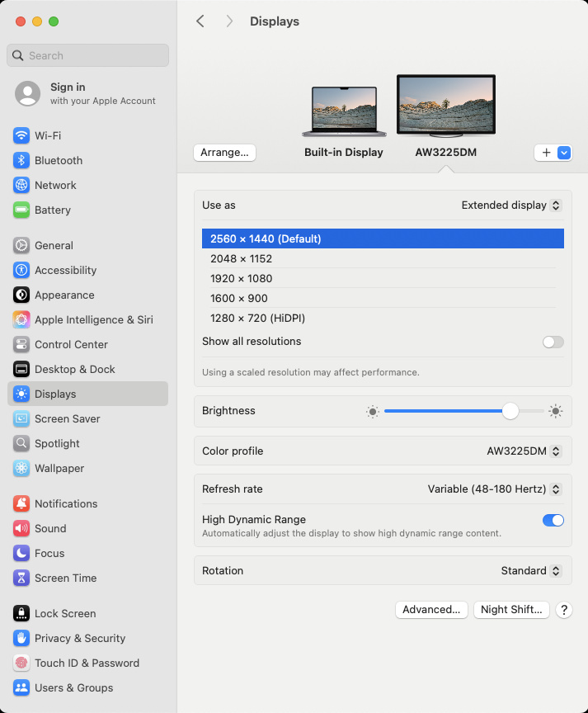588x713 pixels.
Task: Select 1280 × 720 (HiDPI) resolution
Action: pyautogui.click(x=383, y=319)
